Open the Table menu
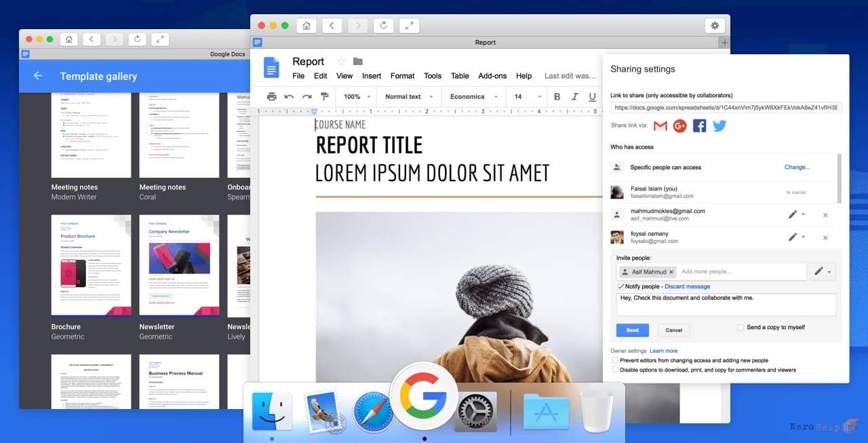Viewport: 868px width, 443px height. coord(460,76)
